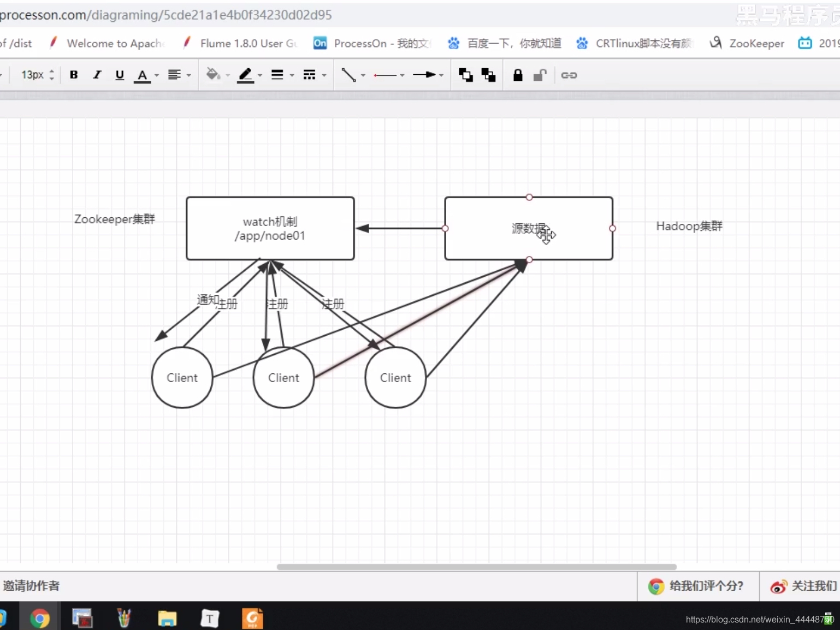Select the 源数据 rectangle shape
The width and height of the screenshot is (840, 630).
click(x=529, y=228)
